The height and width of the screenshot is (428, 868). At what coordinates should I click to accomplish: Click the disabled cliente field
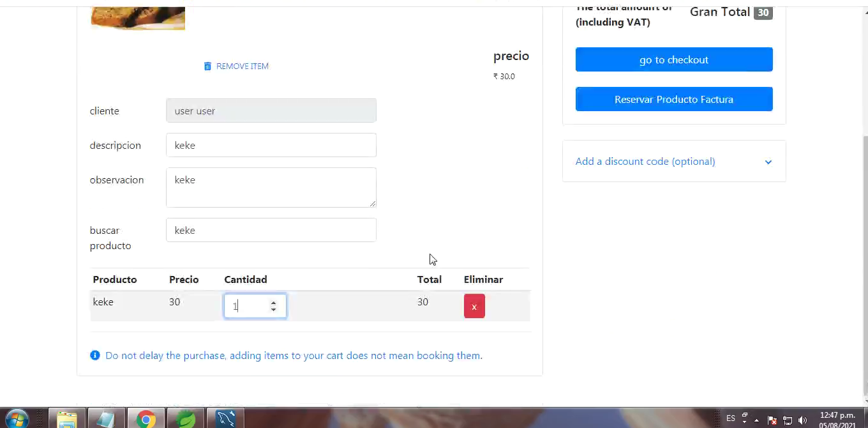click(271, 111)
